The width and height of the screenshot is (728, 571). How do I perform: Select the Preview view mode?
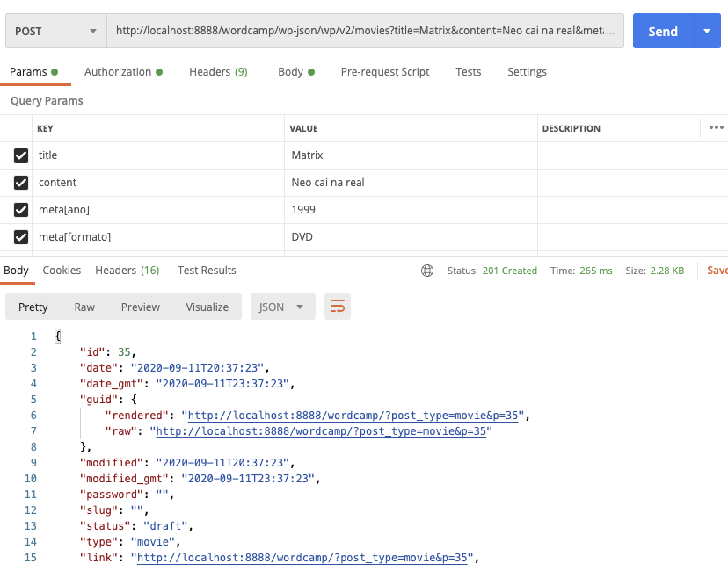(x=140, y=307)
